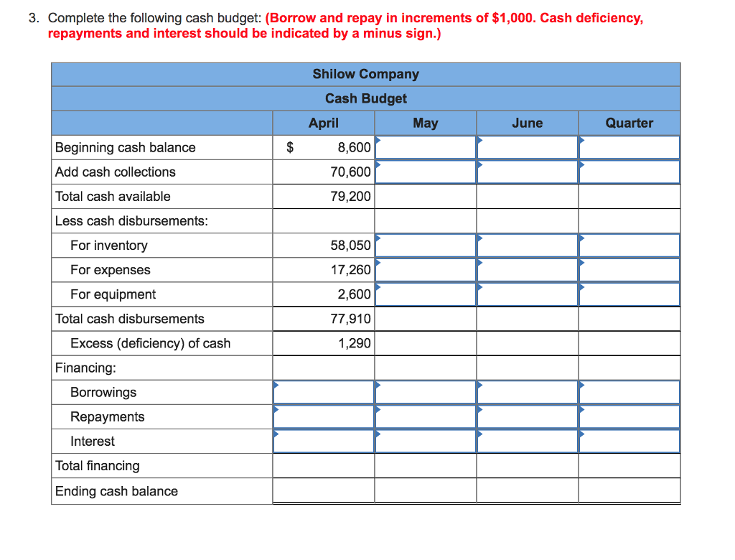
Task: Click the May beginning cash balance input cell
Action: (426, 147)
